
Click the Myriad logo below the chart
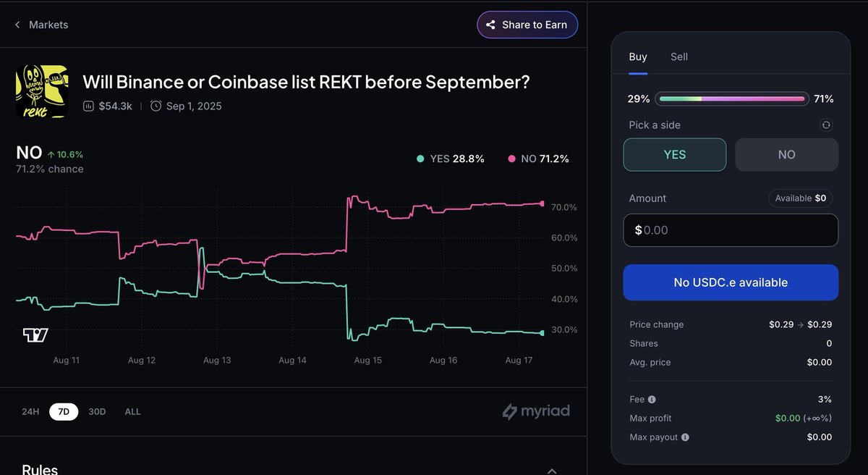[536, 411]
